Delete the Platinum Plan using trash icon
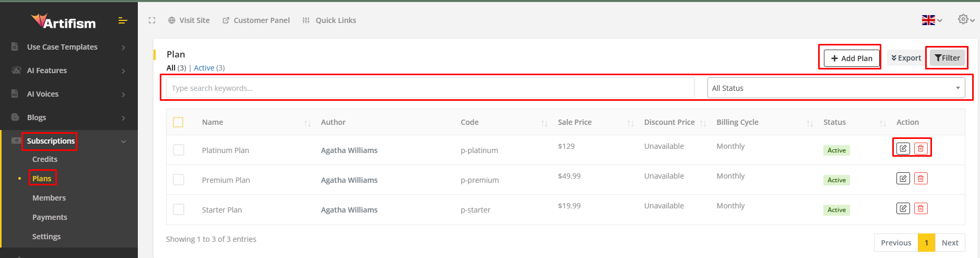 pos(920,148)
